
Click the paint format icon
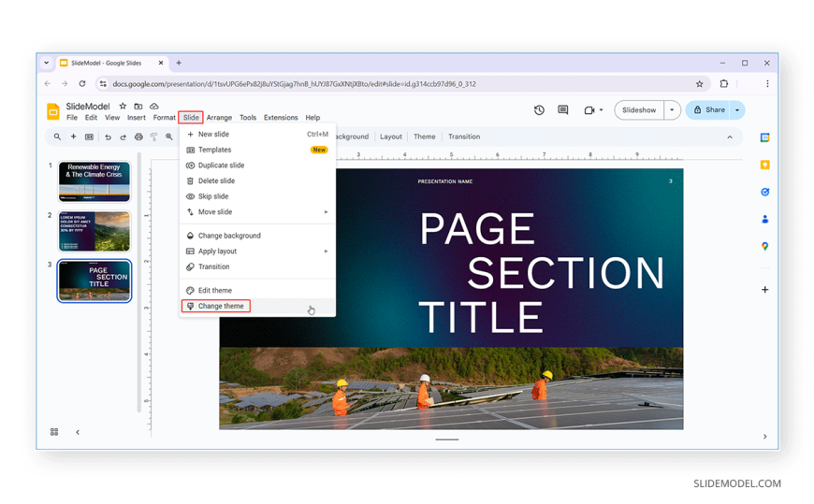153,137
